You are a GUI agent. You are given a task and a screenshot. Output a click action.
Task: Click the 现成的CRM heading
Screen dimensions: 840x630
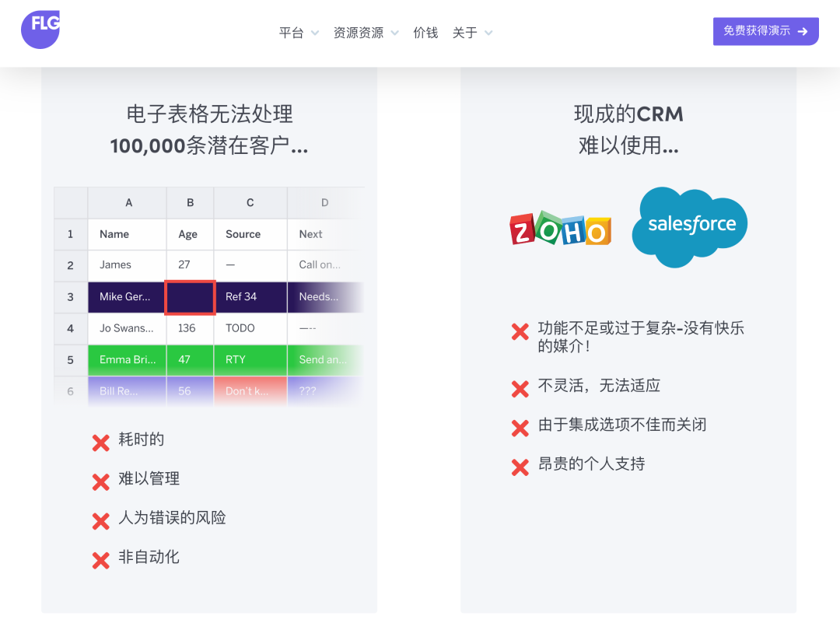(628, 114)
